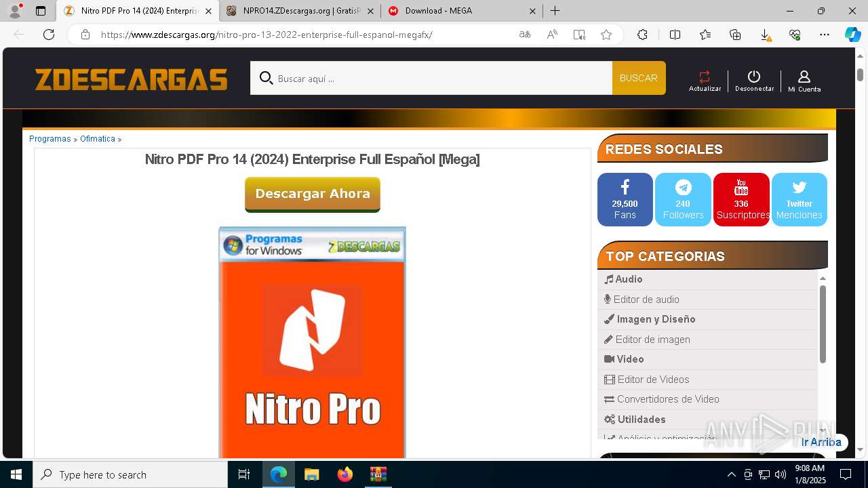868x488 pixels.
Task: Click the Nitro Pro cover image
Action: [x=313, y=342]
